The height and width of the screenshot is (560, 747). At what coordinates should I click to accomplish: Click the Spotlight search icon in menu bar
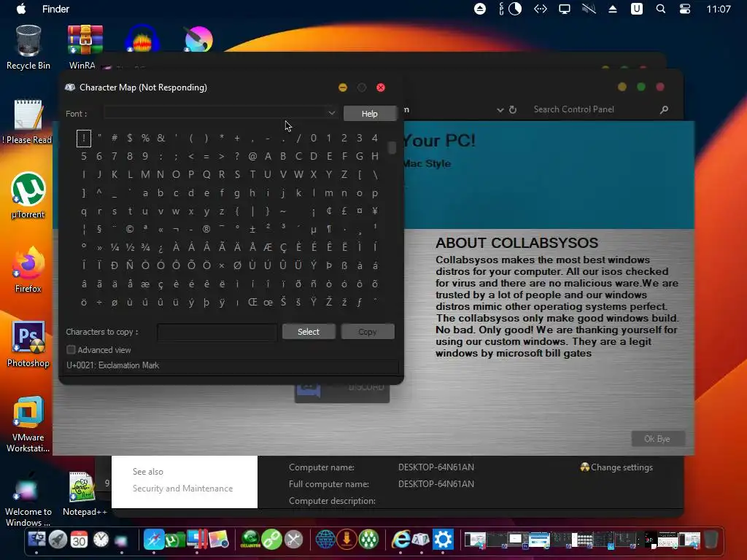click(661, 9)
